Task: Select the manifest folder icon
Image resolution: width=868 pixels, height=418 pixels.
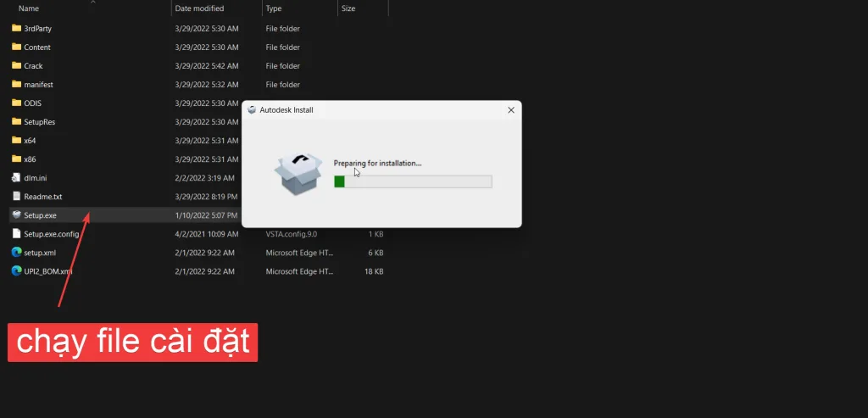Action: point(17,84)
